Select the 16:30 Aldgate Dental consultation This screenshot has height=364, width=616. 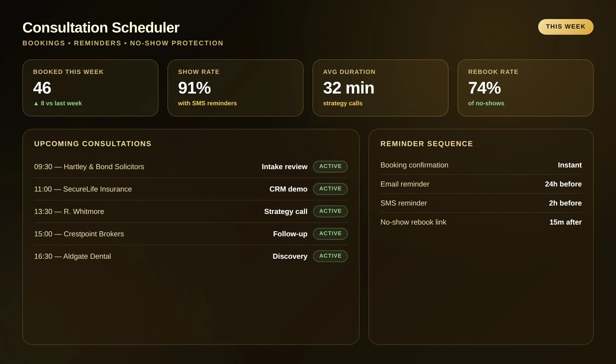[191, 256]
